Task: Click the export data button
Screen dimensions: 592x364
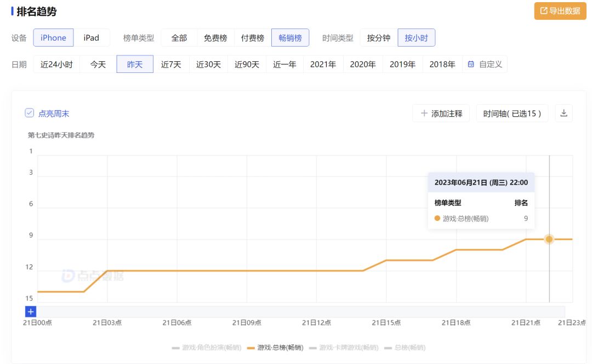Action: click(560, 11)
